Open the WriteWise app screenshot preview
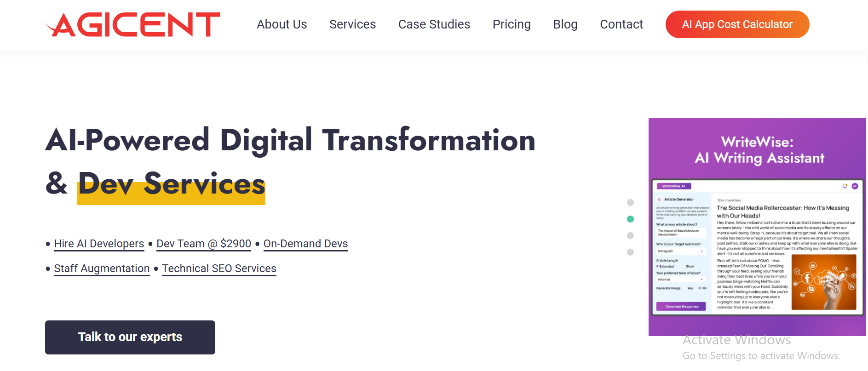This screenshot has height=371, width=868. [x=757, y=247]
